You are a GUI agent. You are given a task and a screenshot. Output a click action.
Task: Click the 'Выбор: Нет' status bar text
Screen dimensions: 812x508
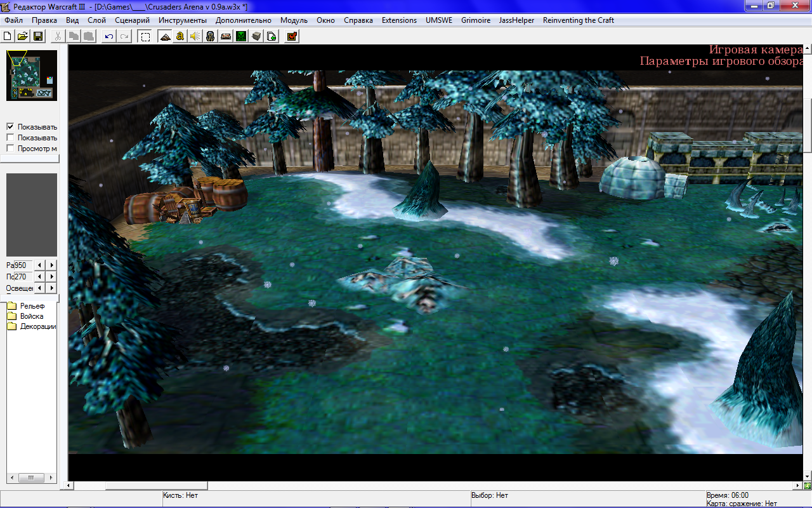pos(490,495)
